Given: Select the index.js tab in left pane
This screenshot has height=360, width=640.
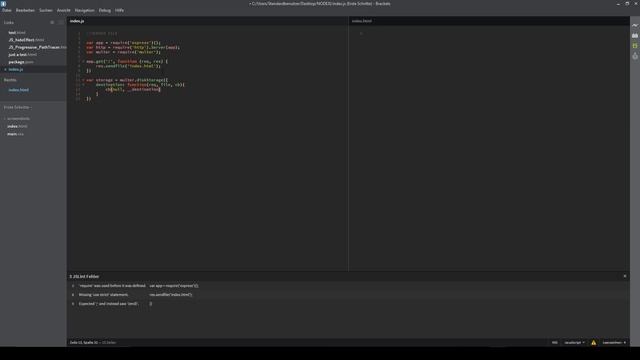Looking at the screenshot, I should click(x=77, y=21).
